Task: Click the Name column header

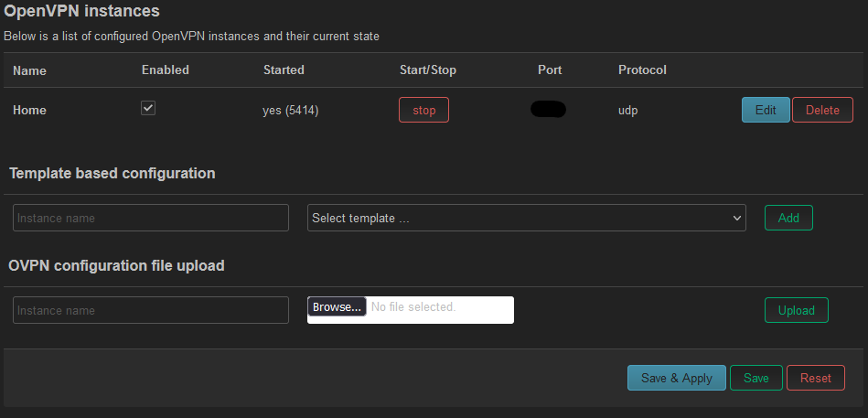Action: [x=29, y=70]
